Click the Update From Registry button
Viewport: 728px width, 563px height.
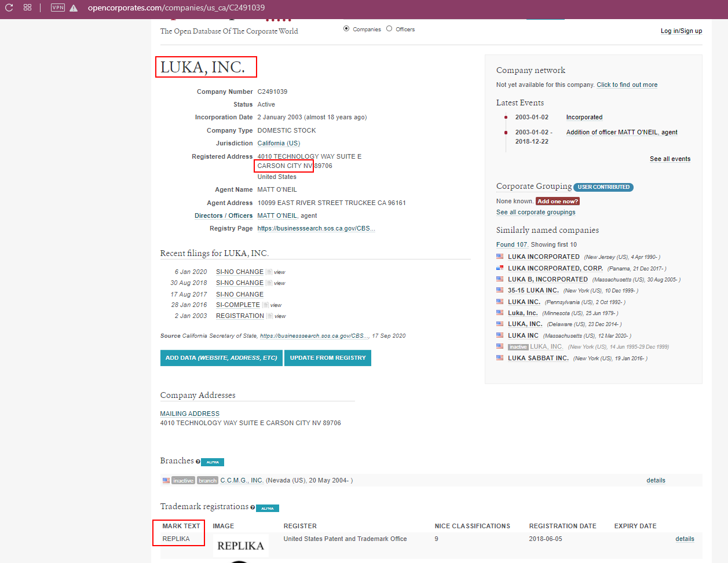coord(328,358)
